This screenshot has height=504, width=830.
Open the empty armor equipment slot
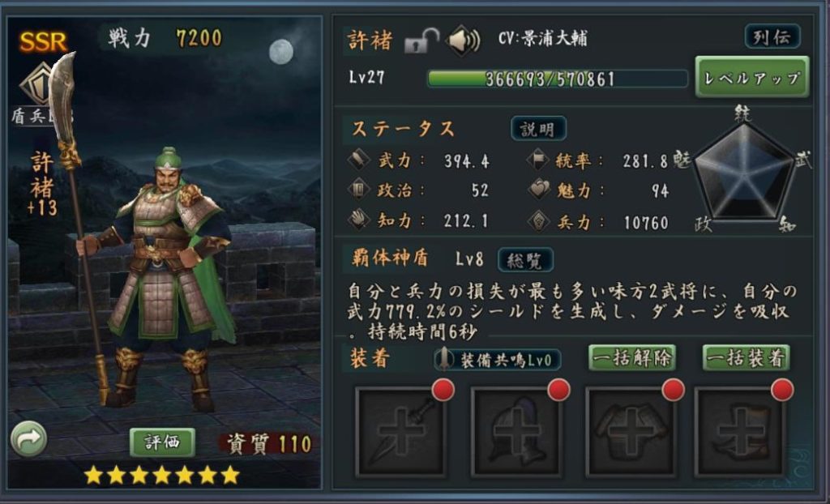[631, 431]
